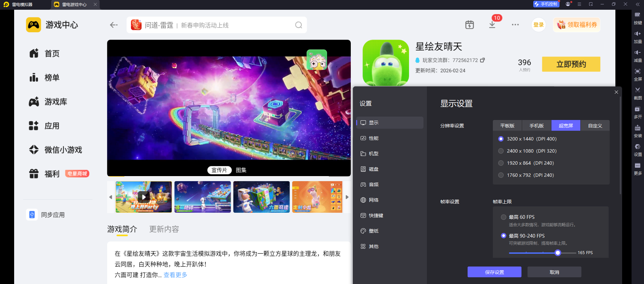The width and height of the screenshot is (644, 284).
Task: Copy the player group number 772562172
Action: coord(482,60)
